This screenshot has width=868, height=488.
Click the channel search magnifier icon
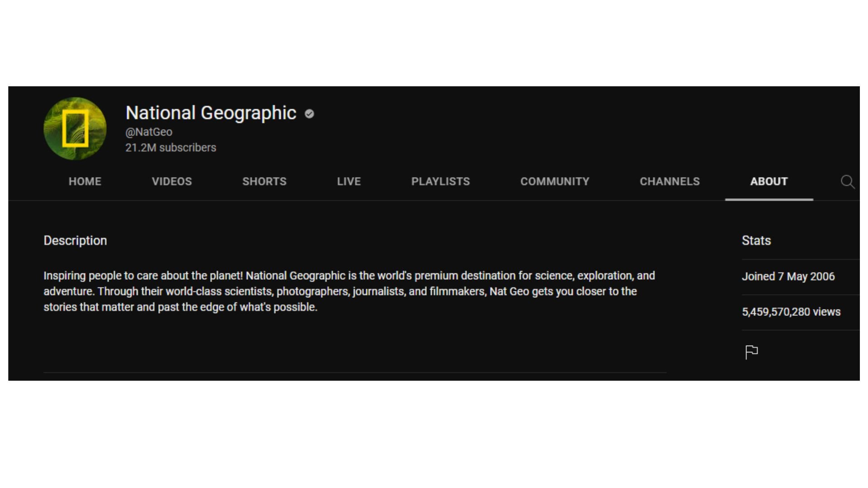click(x=847, y=182)
